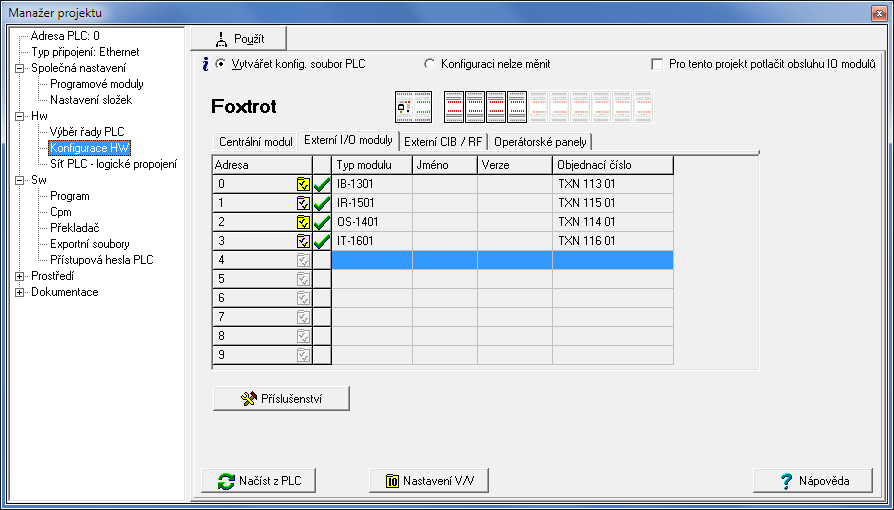This screenshot has height=510, width=894.
Task: Click the second red I/O module picture
Action: click(475, 107)
